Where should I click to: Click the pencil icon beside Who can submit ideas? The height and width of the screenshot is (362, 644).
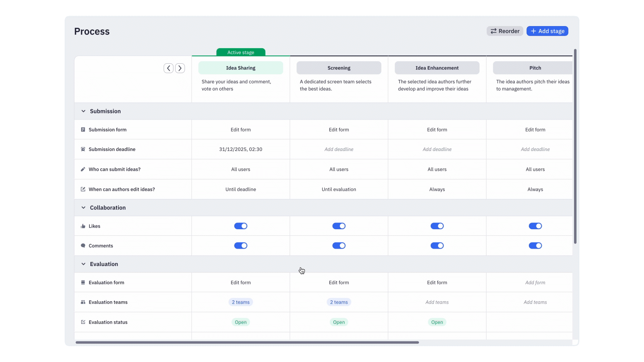pos(83,169)
